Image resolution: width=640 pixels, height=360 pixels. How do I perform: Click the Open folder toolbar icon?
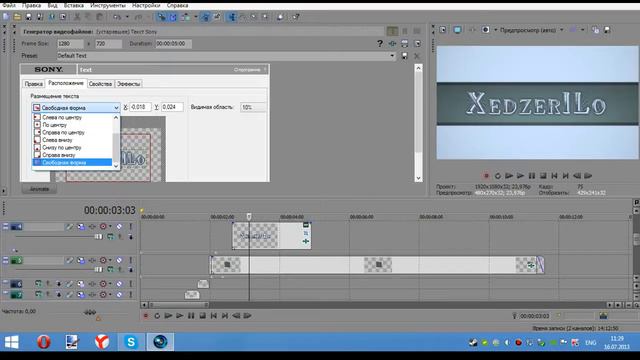[17, 17]
